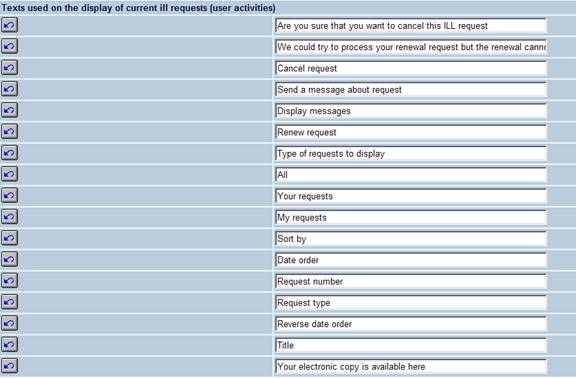Undo icon for 'Reverse date order' row
Screen dimensions: 576x378
click(x=9, y=323)
